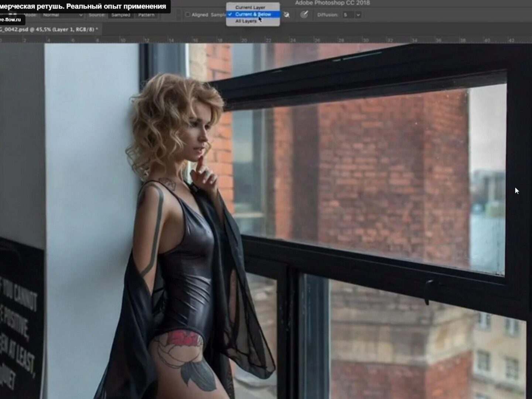Choose Current Layer in Sample menu
This screenshot has width=532, height=399.
pyautogui.click(x=250, y=7)
